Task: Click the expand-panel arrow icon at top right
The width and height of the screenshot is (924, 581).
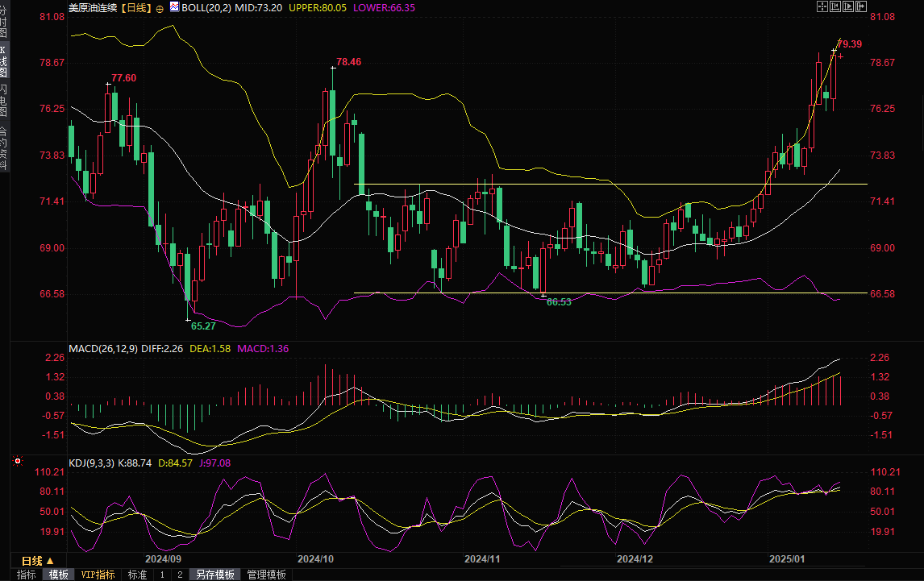Action: point(860,6)
